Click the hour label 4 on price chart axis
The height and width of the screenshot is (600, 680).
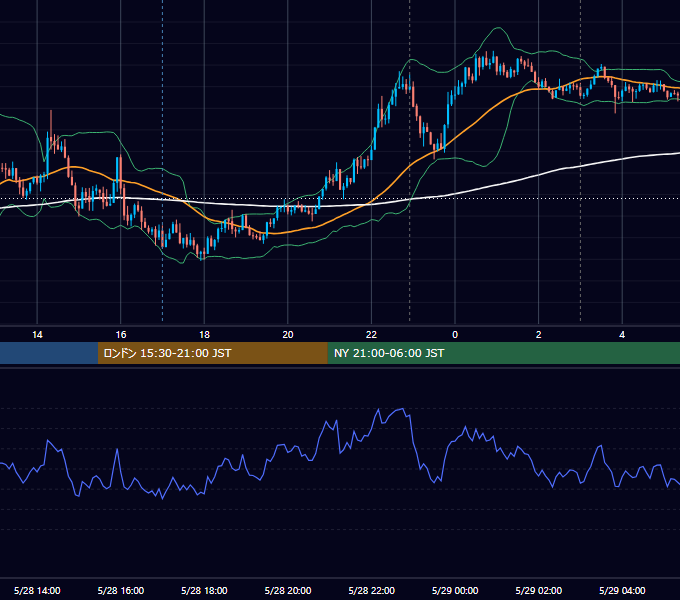pyautogui.click(x=622, y=334)
